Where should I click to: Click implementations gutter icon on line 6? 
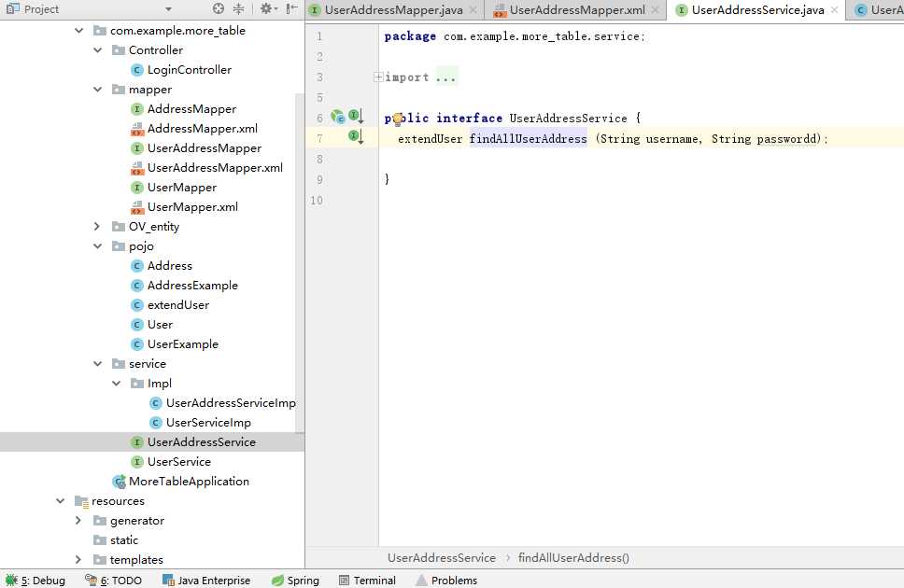click(x=356, y=117)
